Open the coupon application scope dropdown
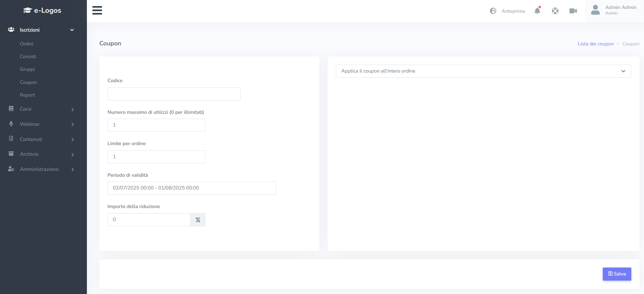Image resolution: width=644 pixels, height=294 pixels. 483,71
